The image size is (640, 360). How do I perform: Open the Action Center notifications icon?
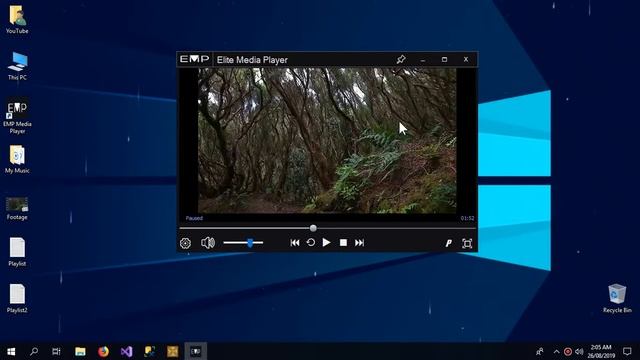click(627, 351)
